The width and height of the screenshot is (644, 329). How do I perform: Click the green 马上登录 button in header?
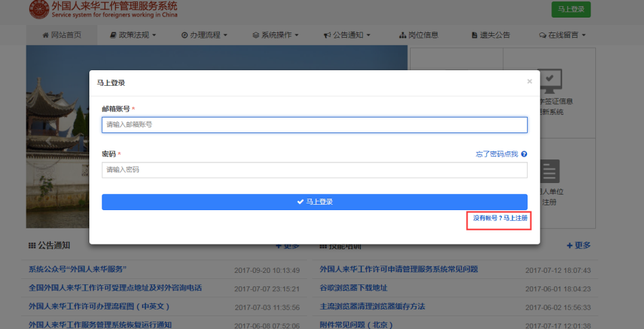point(571,9)
